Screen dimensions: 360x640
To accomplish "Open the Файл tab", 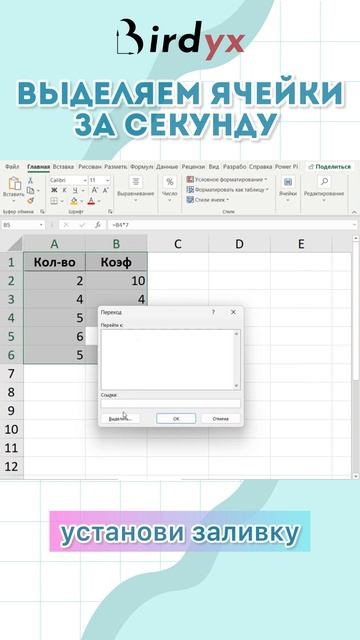I will (12, 167).
